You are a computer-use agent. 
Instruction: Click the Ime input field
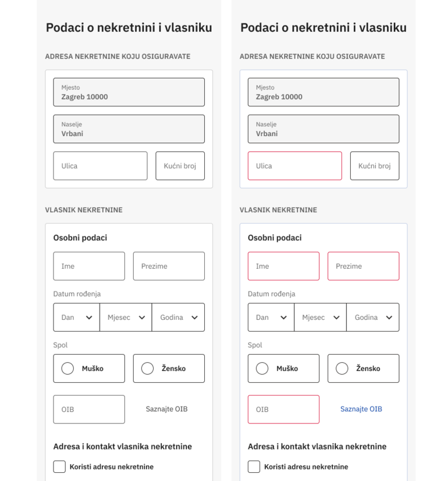tap(88, 266)
